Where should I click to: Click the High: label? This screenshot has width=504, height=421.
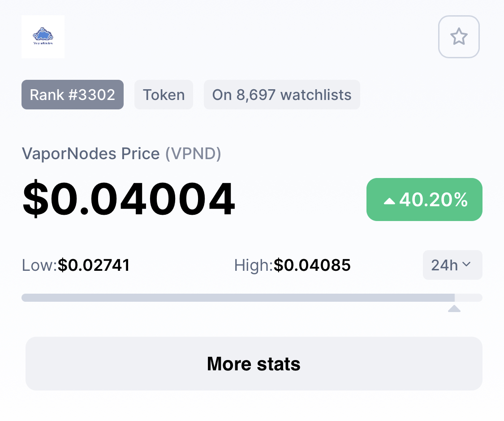click(253, 265)
